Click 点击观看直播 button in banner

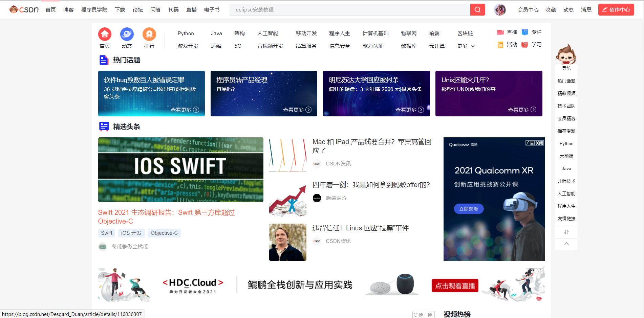tap(455, 286)
